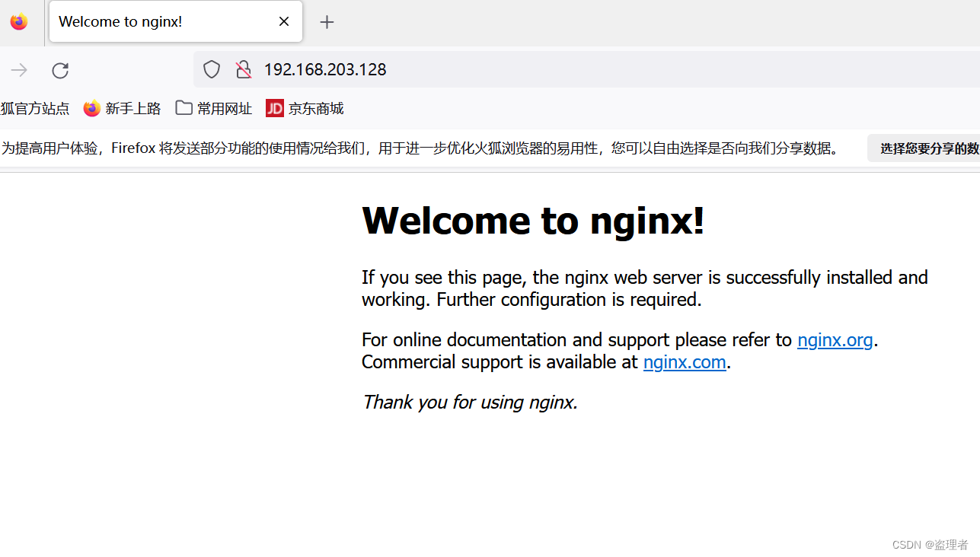Click the Firefox icon beside 新手上路
This screenshot has height=557, width=980.
click(92, 109)
